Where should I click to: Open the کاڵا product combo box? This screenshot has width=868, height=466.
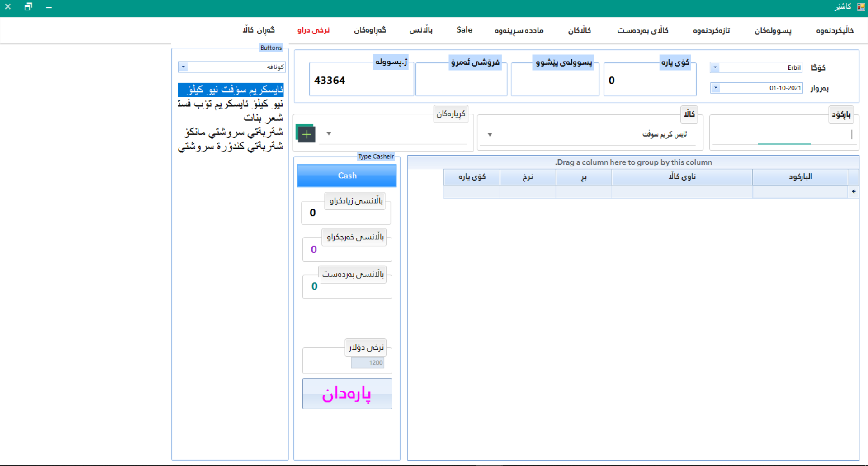490,134
